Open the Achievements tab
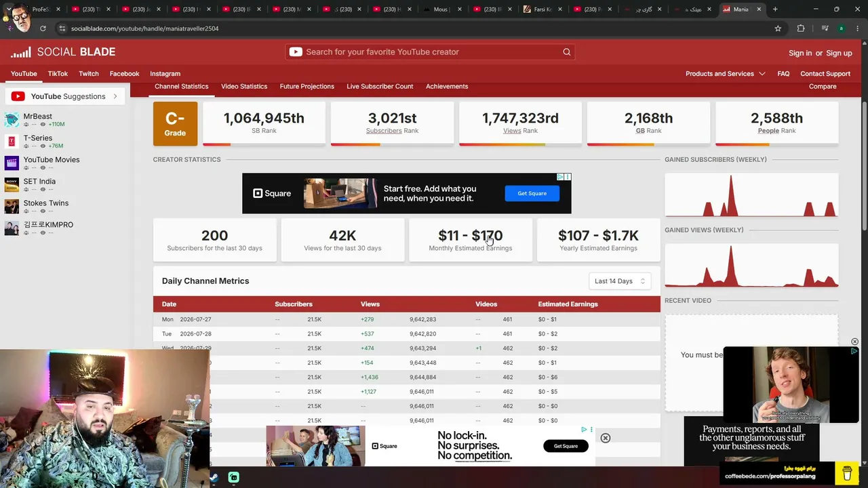This screenshot has width=868, height=488. click(447, 86)
